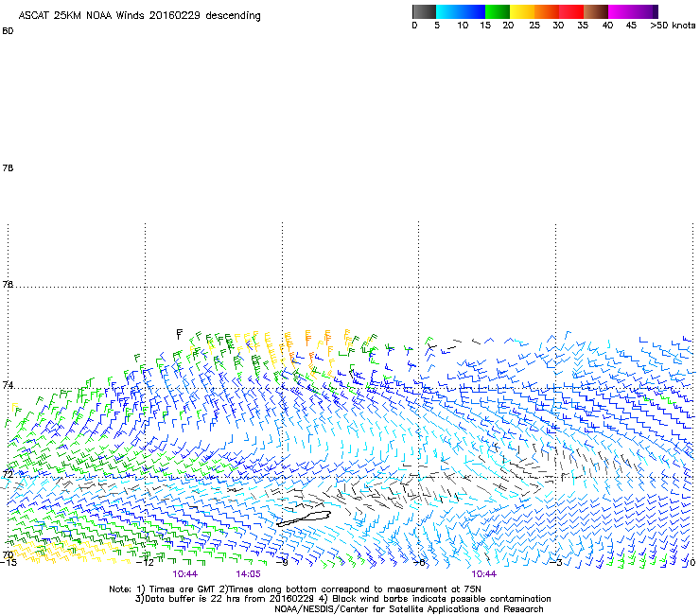Click the '74' latitude axis label
This screenshot has height=615, width=700.
[8, 385]
